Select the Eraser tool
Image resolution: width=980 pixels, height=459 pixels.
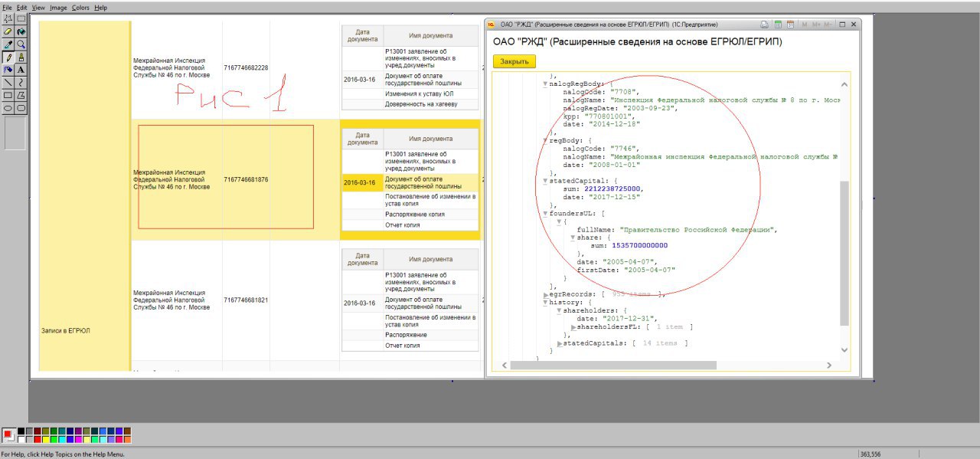pyautogui.click(x=8, y=31)
